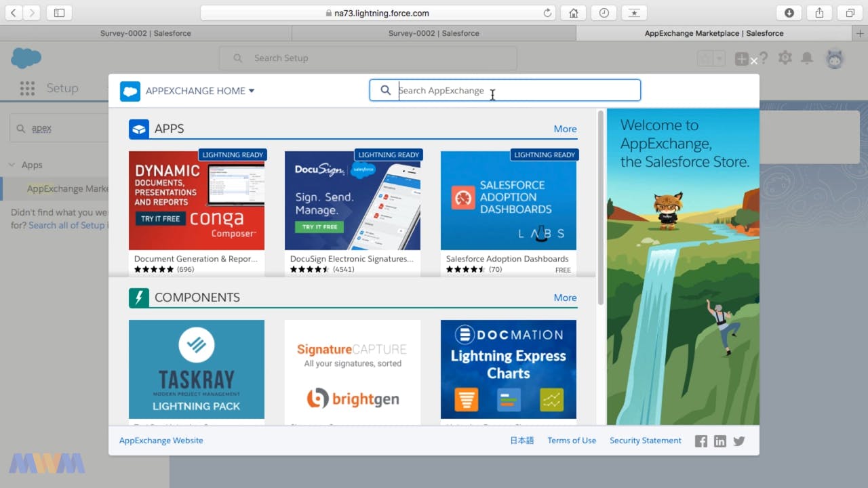This screenshot has width=868, height=488.
Task: Click the Search Setup global field
Action: coord(368,58)
